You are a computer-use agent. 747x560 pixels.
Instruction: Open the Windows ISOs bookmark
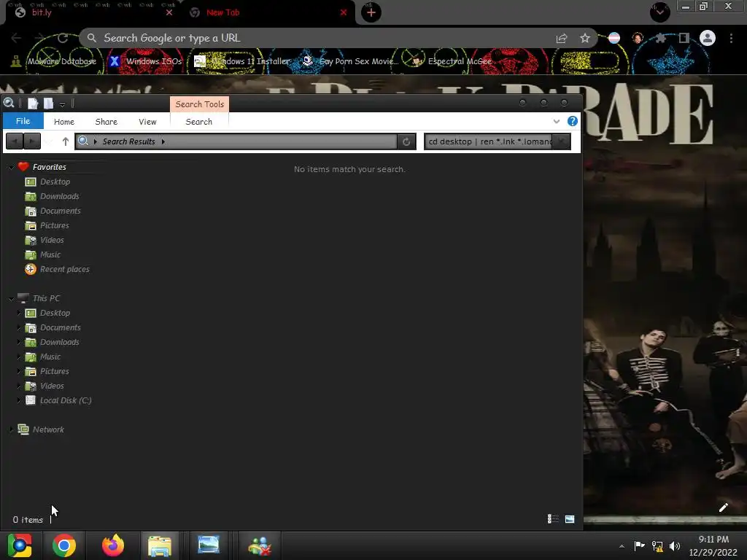(x=146, y=61)
